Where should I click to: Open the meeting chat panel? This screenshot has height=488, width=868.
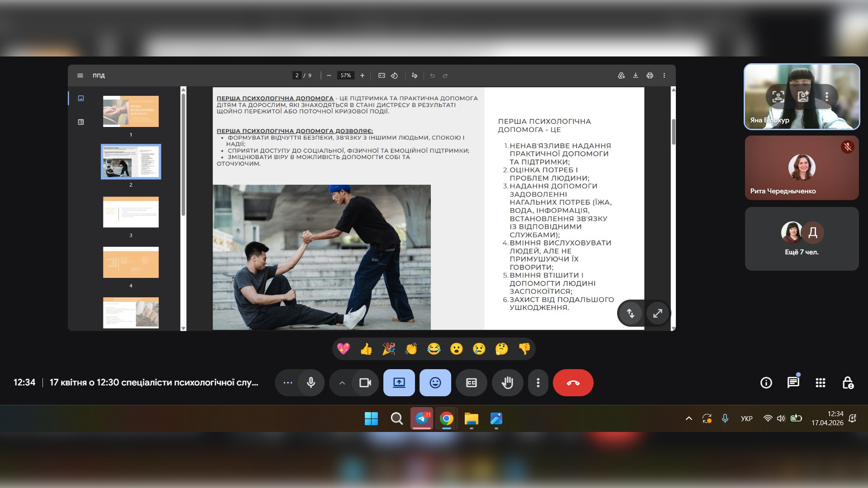coord(793,383)
